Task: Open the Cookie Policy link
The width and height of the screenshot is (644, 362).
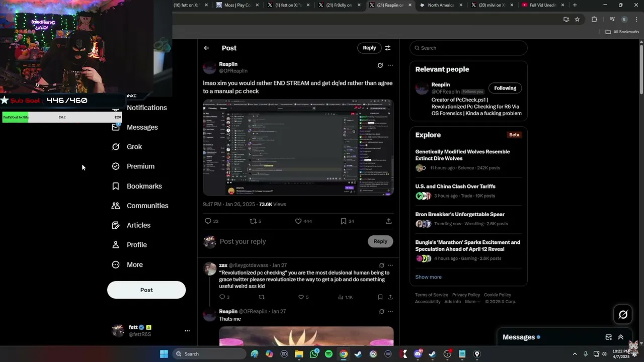Action: [x=498, y=295]
